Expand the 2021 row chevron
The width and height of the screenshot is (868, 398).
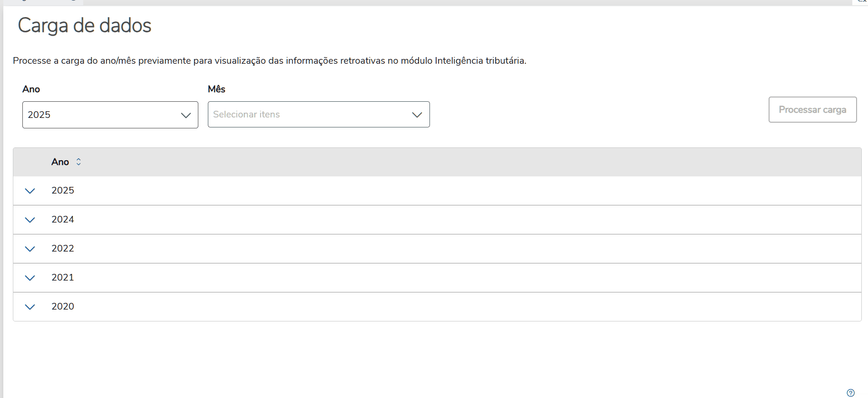pyautogui.click(x=30, y=278)
